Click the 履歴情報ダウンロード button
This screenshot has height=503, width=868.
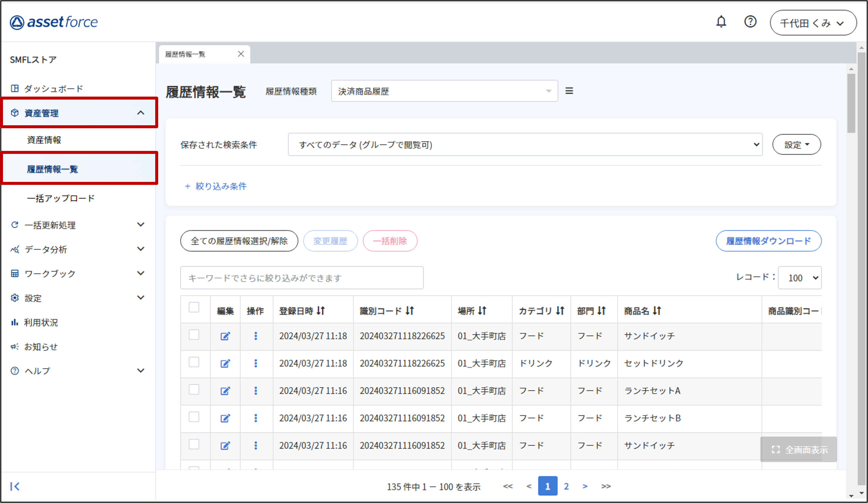coord(768,241)
